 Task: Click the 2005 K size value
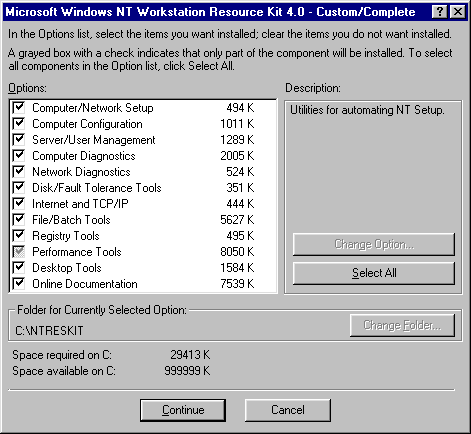tap(237, 156)
